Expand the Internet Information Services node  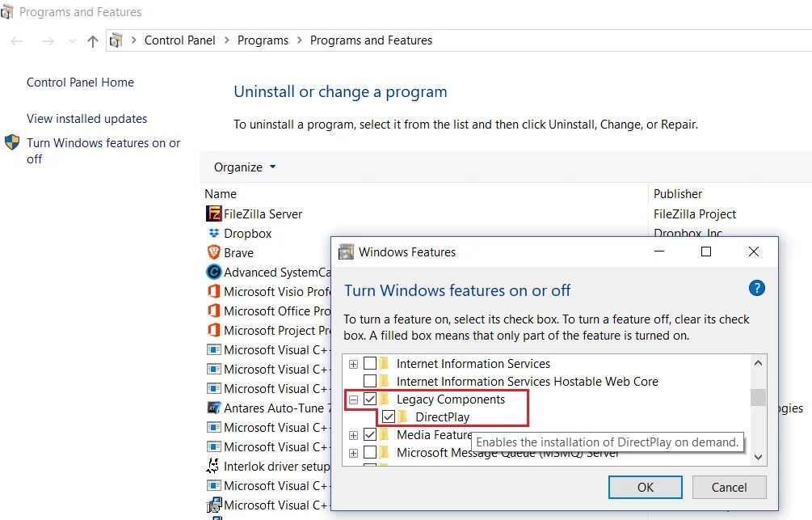(353, 364)
